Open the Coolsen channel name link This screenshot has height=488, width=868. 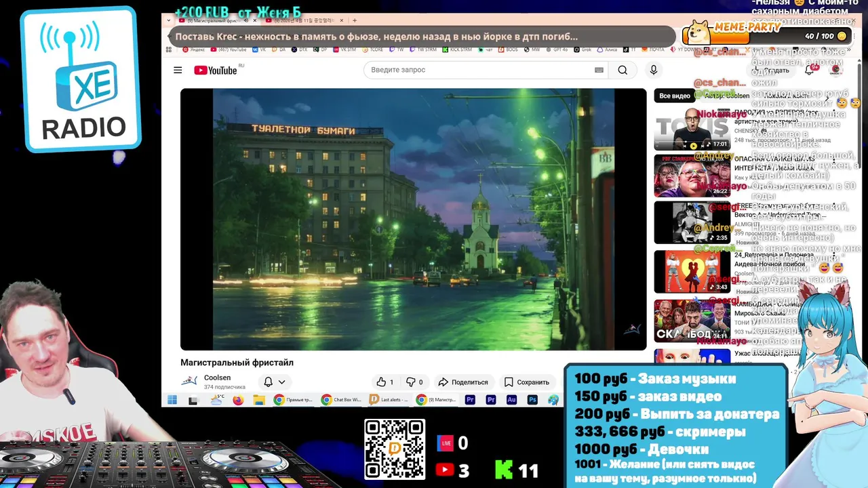click(x=217, y=378)
